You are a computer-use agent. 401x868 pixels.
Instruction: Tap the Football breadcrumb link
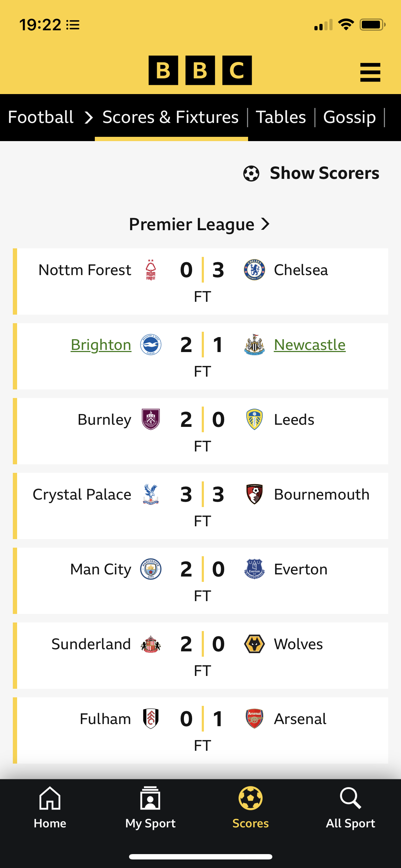point(41,117)
